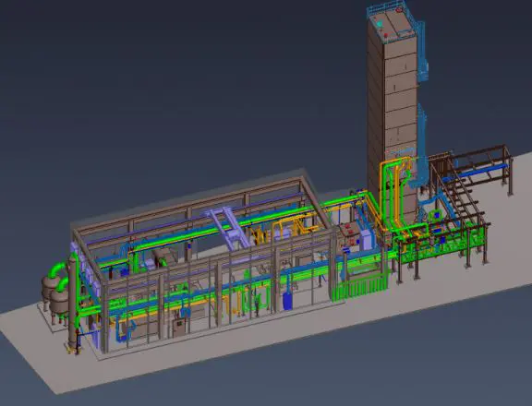532x406 pixels.
Task: Select the tall brown tower in the model
Action: click(392, 115)
